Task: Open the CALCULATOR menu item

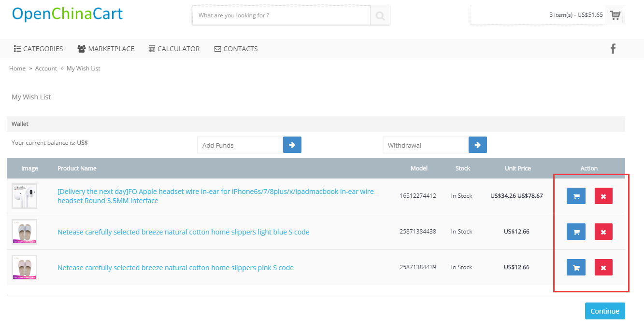Action: (174, 49)
